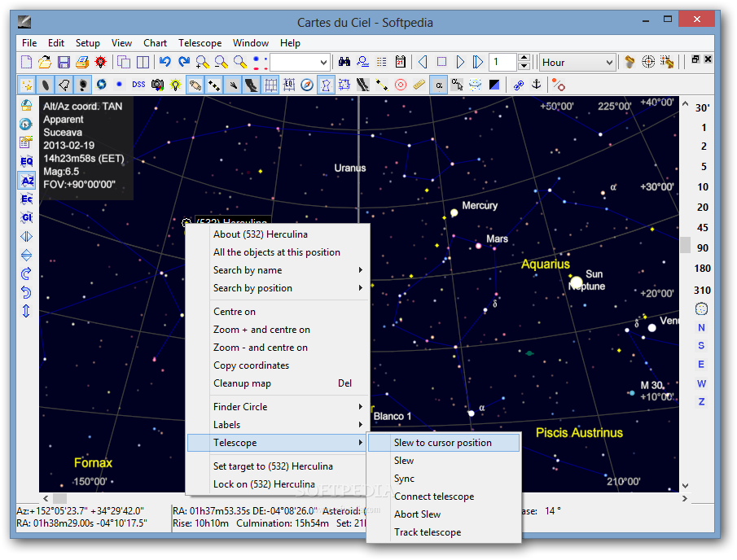Decrease time step value spinner down
The width and height of the screenshot is (737, 560).
coord(524,66)
